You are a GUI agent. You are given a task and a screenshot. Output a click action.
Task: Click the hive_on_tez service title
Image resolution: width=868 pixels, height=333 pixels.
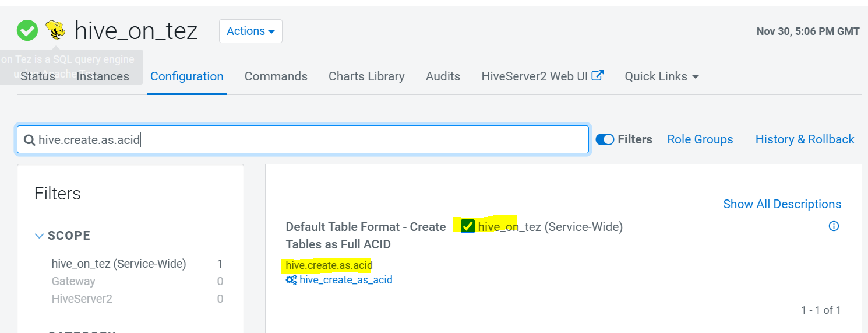(x=136, y=31)
